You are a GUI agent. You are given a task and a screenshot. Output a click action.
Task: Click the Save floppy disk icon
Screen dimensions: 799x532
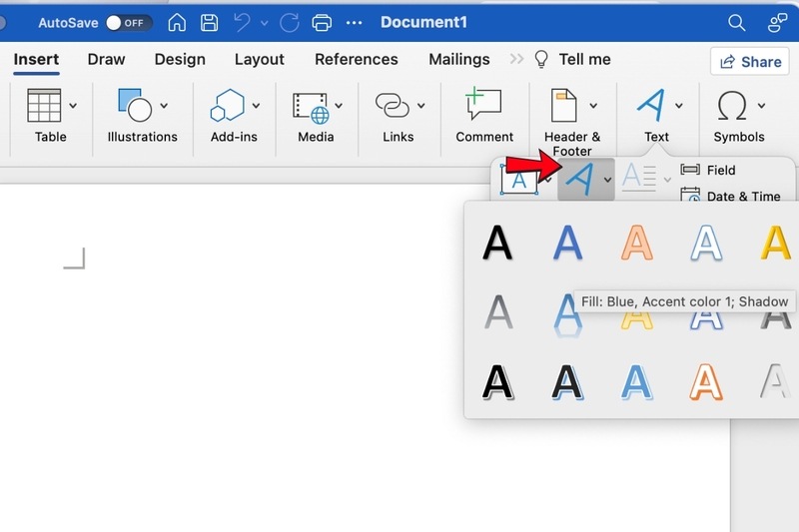click(x=209, y=22)
